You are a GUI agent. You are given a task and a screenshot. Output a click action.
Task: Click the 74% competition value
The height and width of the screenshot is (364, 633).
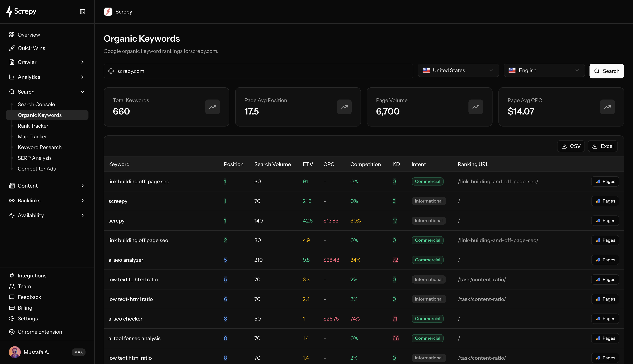coord(355,319)
